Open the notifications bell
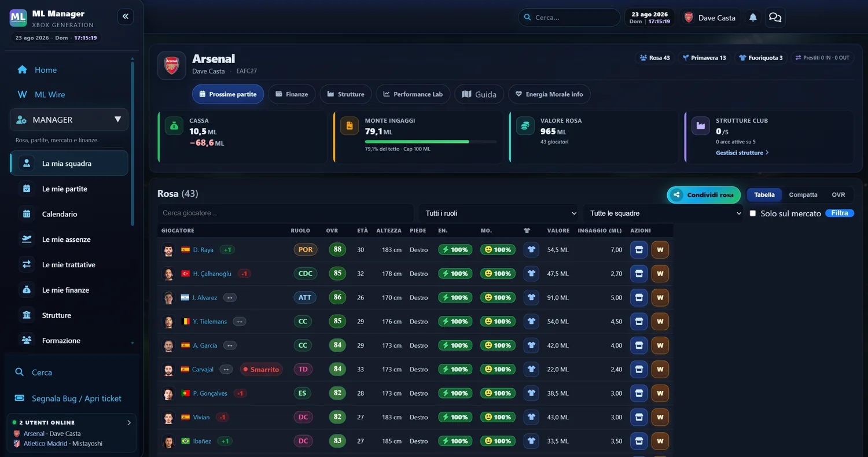This screenshot has height=457, width=868. coord(753,17)
